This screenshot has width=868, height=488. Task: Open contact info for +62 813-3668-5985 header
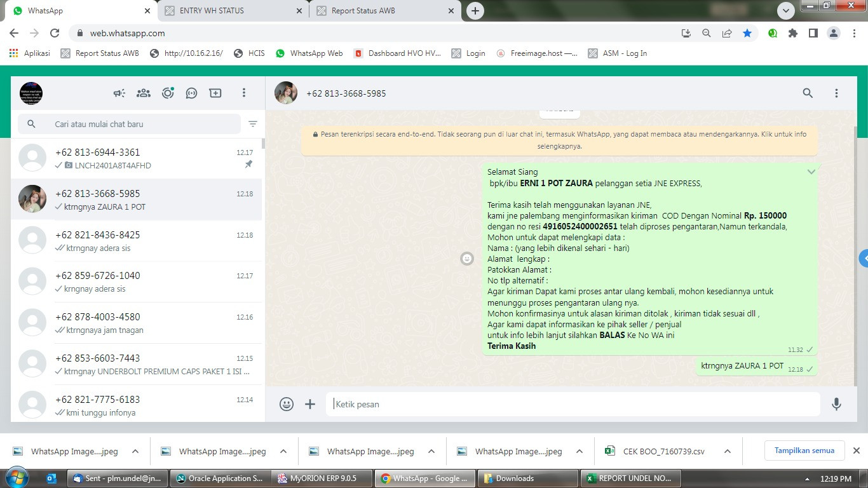(346, 93)
